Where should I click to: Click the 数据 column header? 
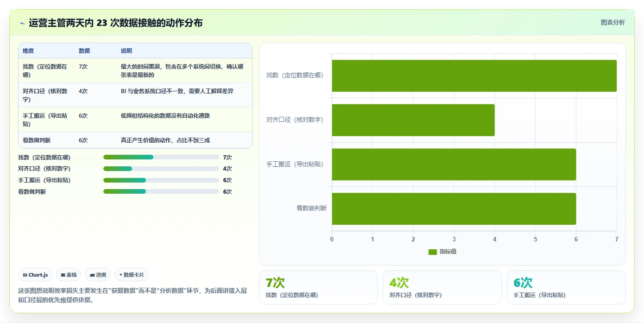tap(84, 51)
